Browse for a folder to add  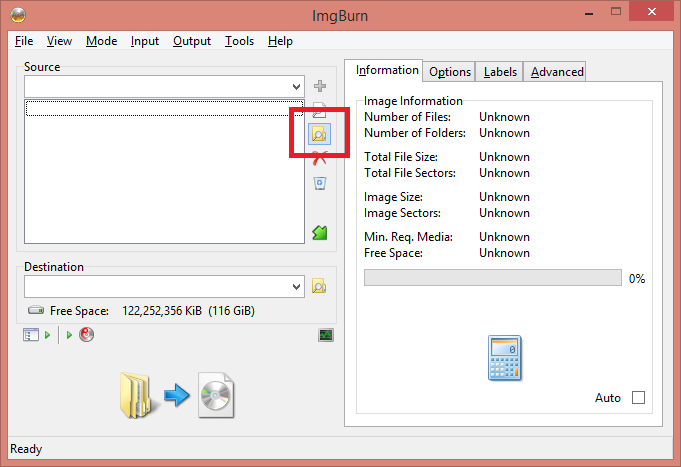coord(319,134)
